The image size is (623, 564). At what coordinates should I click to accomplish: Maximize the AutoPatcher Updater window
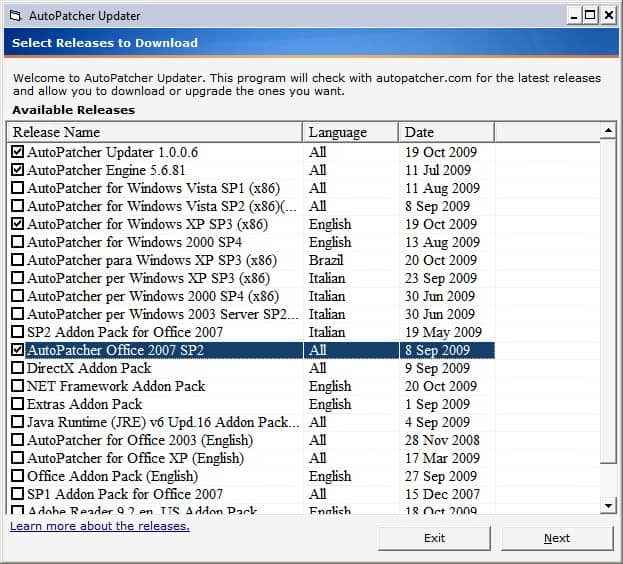[590, 16]
